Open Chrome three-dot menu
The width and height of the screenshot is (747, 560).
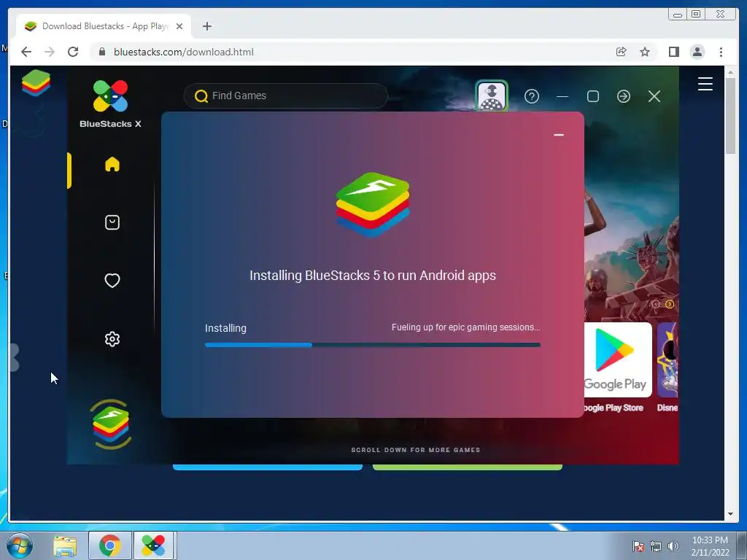[721, 52]
